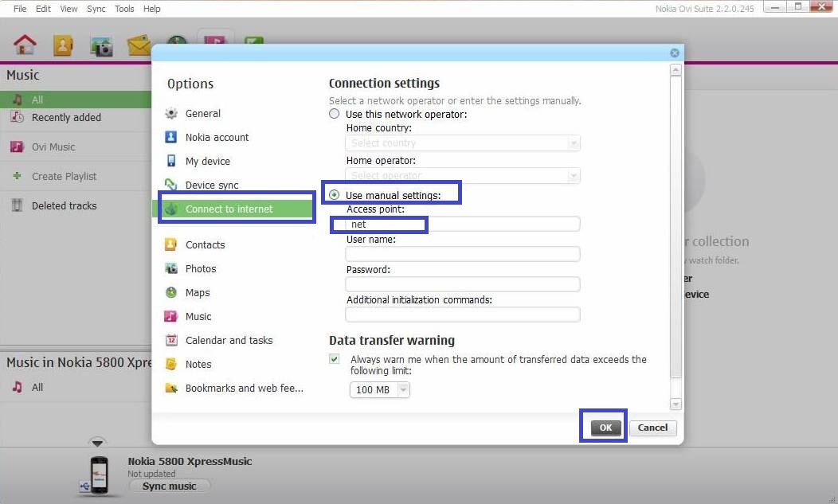
Task: Select Device sync in Options list
Action: pyautogui.click(x=212, y=185)
